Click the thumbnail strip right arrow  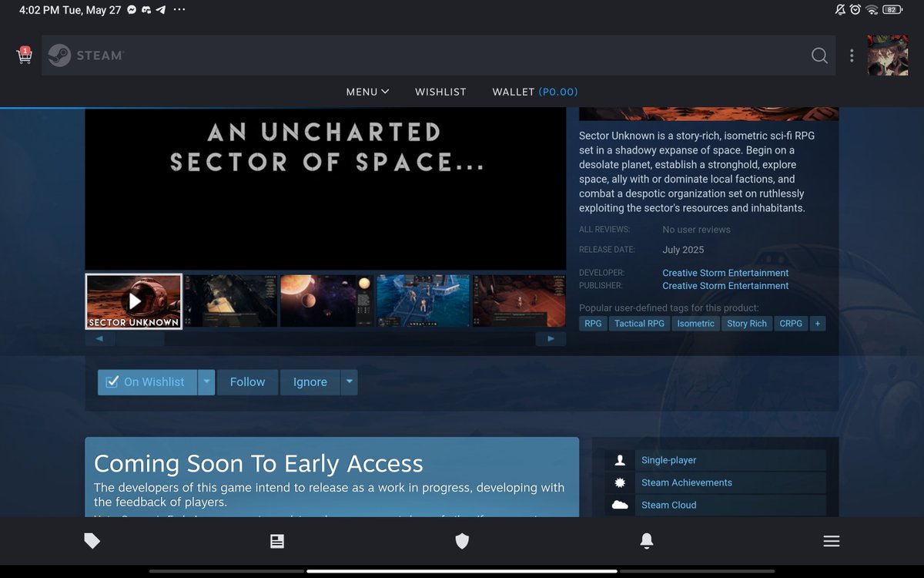point(551,339)
